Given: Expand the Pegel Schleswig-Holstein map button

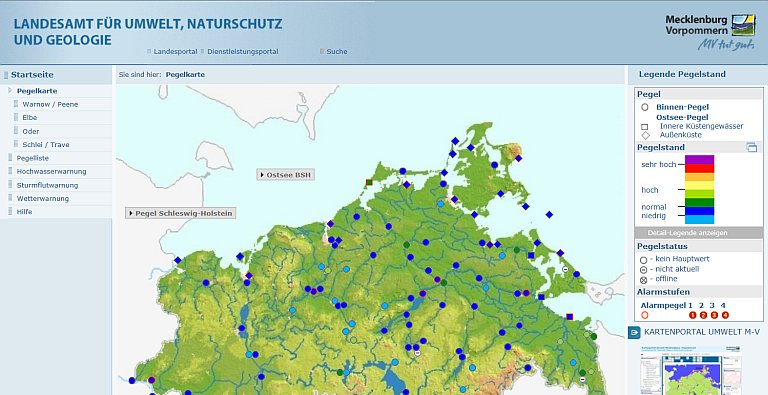Looking at the screenshot, I should [181, 213].
